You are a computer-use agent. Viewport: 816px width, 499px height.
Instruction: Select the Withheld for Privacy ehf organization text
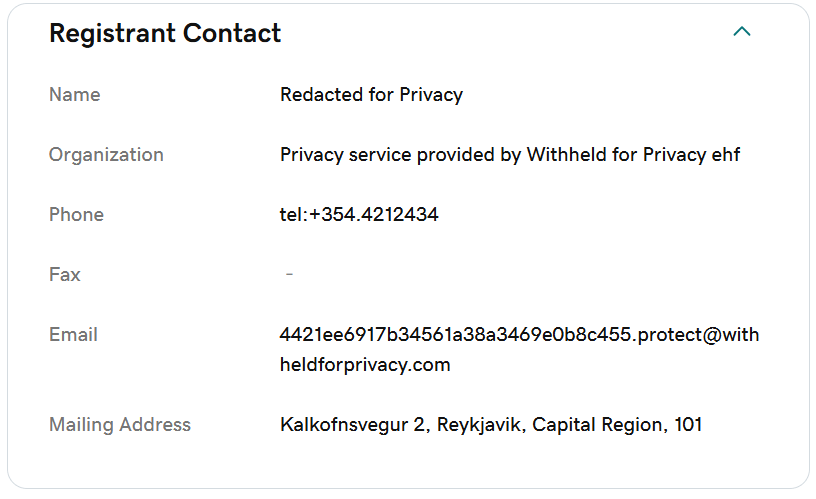pyautogui.click(x=633, y=155)
